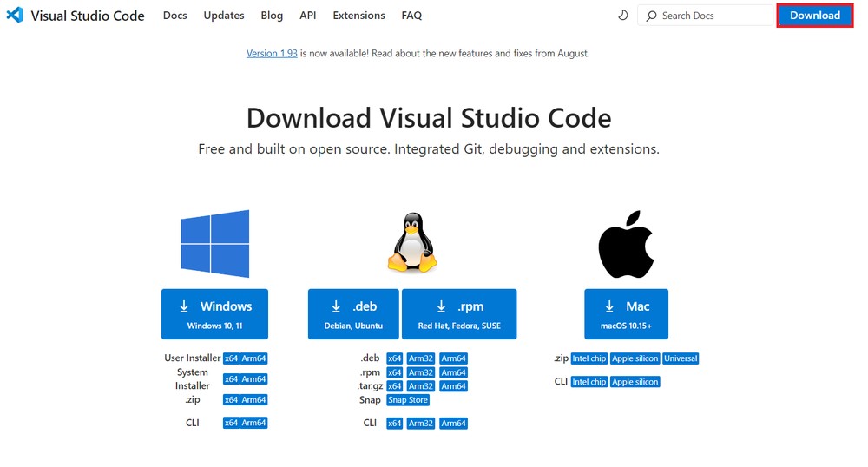
Task: Click the blue Windows logo image
Action: point(214,243)
